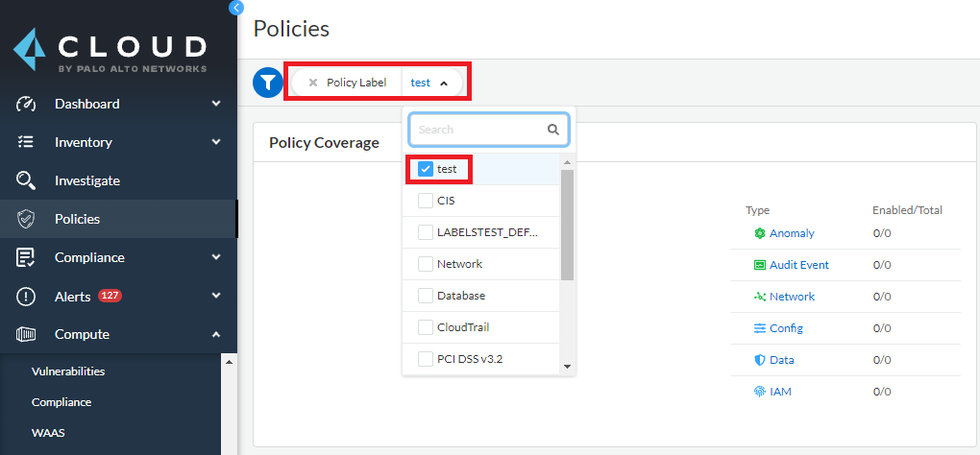The width and height of the screenshot is (980, 455).
Task: Click the Compute container icon
Action: click(x=27, y=335)
